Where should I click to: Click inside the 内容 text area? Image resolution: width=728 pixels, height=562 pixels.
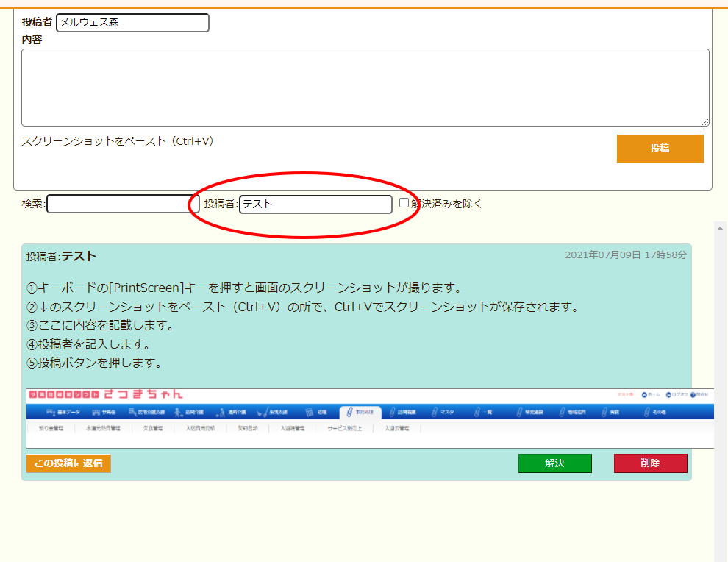click(365, 88)
